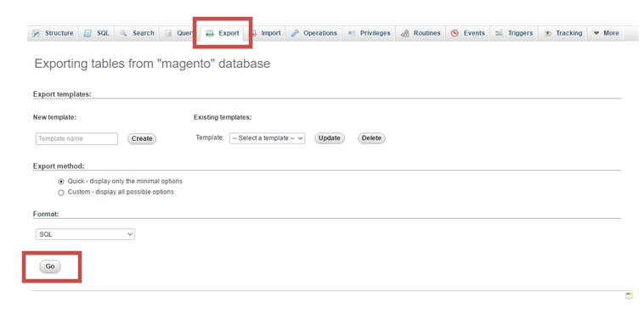Image resolution: width=644 pixels, height=325 pixels.
Task: Click the Go button
Action: point(50,266)
